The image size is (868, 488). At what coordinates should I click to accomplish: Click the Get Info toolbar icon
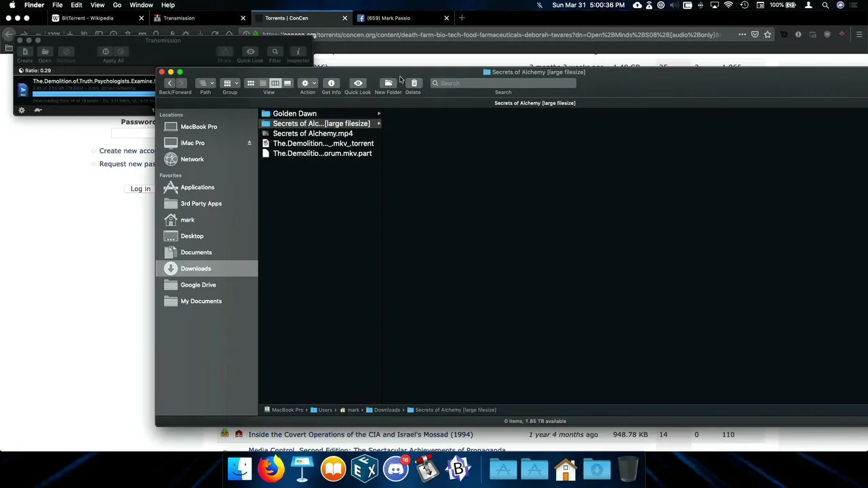331,83
